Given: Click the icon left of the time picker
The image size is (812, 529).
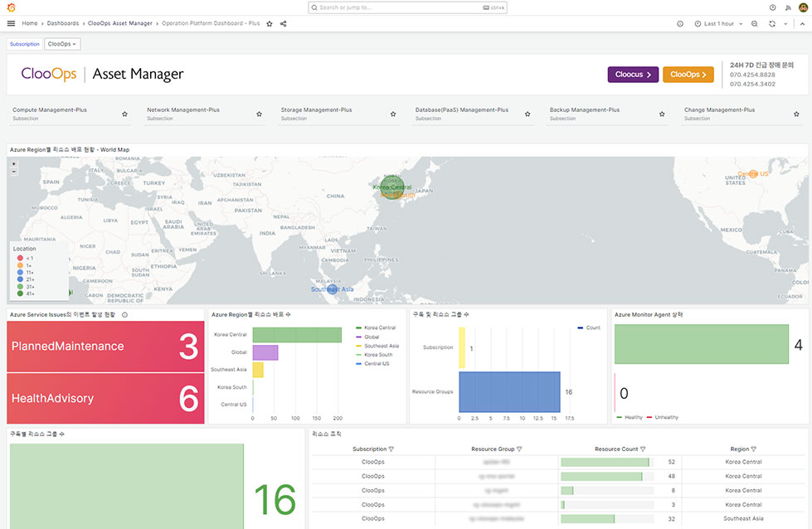Looking at the screenshot, I should click(x=680, y=24).
